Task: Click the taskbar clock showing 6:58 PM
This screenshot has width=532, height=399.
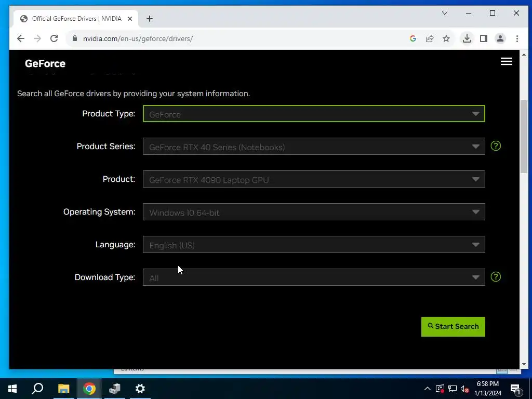Action: [487, 389]
